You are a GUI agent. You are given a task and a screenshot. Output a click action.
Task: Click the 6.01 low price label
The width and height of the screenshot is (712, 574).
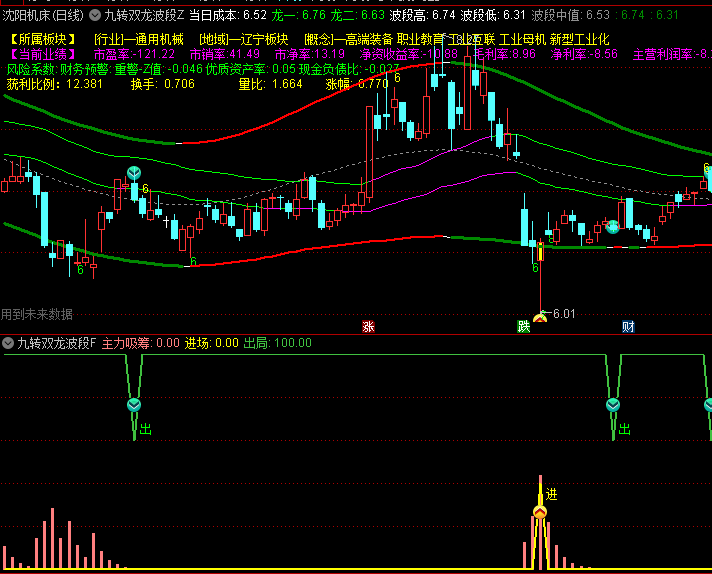(564, 314)
